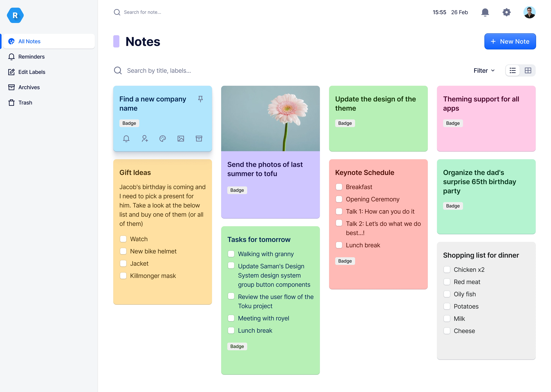Open the 'Gift Ideas' note title
Viewport: 551px width, 392px height.
tap(135, 173)
